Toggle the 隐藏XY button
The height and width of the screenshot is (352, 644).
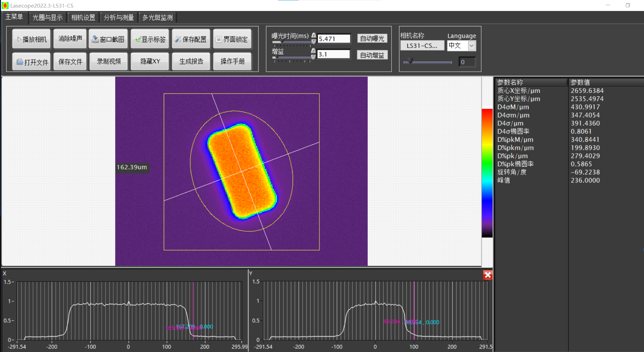(x=150, y=61)
